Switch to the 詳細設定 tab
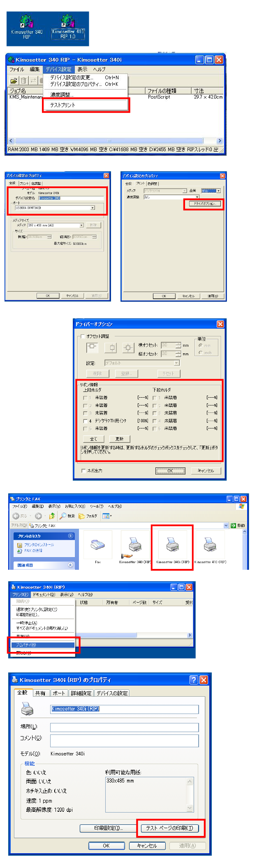The width and height of the screenshot is (257, 868). point(81,693)
